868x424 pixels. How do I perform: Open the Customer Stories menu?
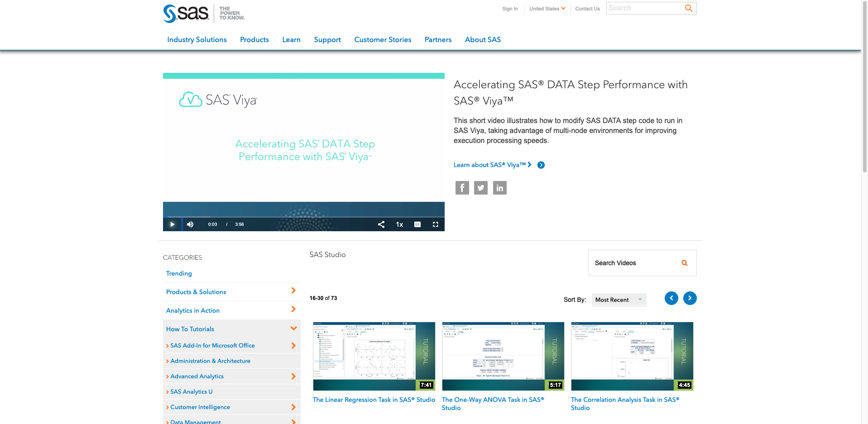pyautogui.click(x=383, y=40)
